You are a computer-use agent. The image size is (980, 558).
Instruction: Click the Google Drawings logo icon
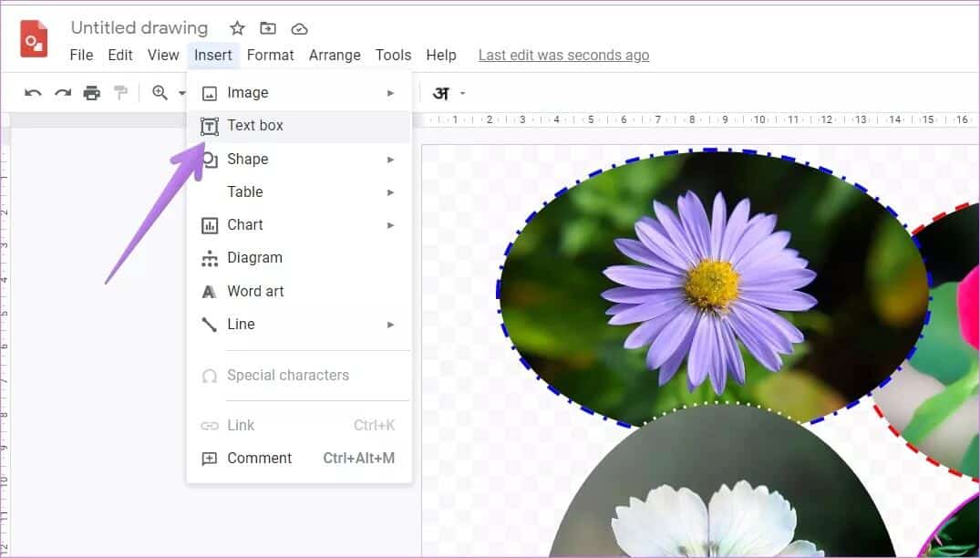(34, 38)
